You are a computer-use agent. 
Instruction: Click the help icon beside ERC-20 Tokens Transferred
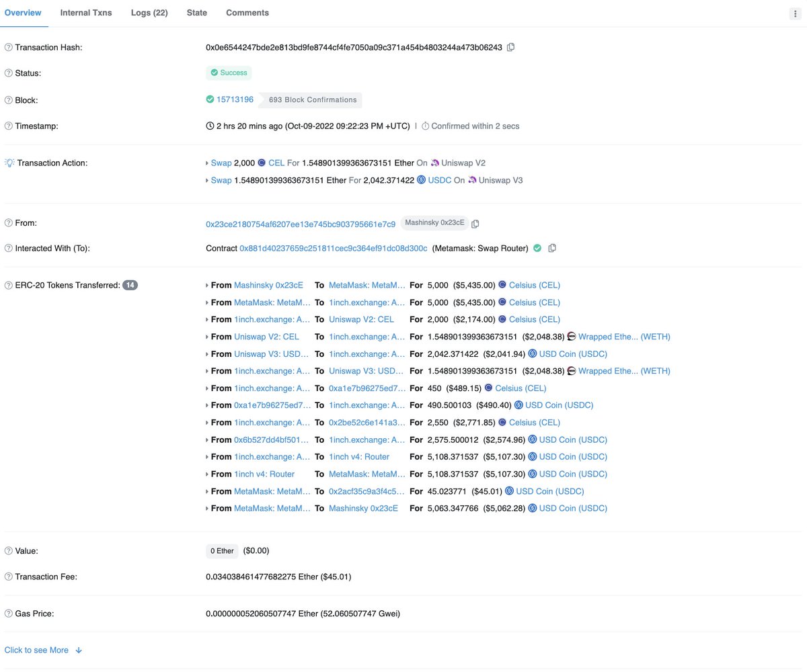pyautogui.click(x=9, y=285)
